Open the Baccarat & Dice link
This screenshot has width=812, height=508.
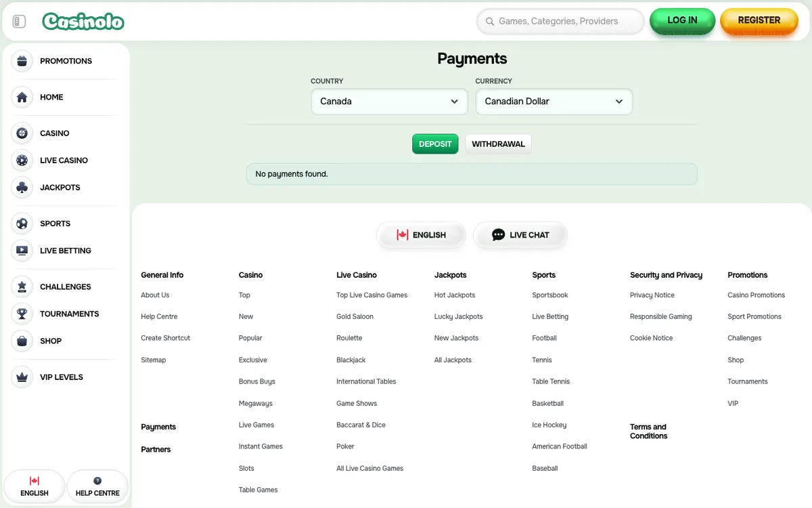click(361, 425)
